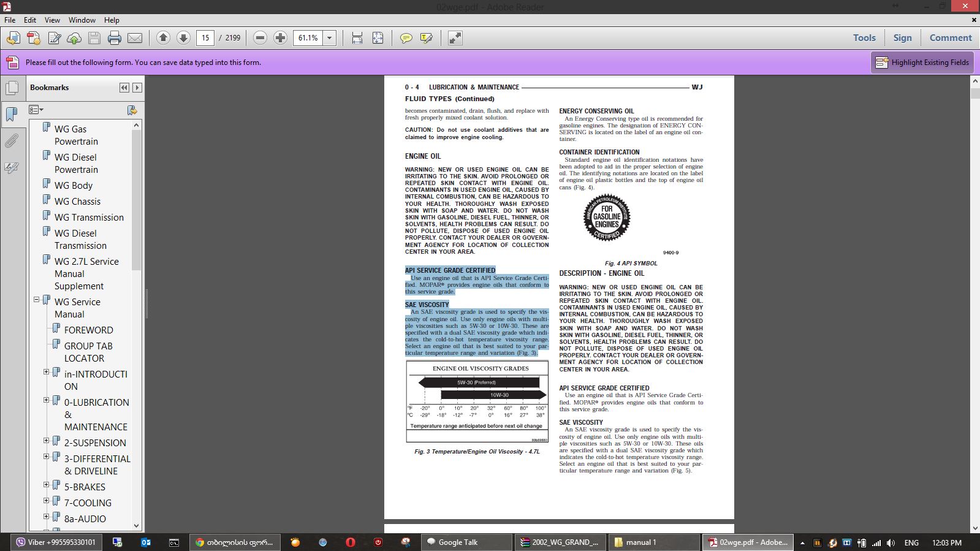Screen dimensions: 980x551
Task: Toggle the Attachments pane paperclip button
Action: tap(12, 141)
